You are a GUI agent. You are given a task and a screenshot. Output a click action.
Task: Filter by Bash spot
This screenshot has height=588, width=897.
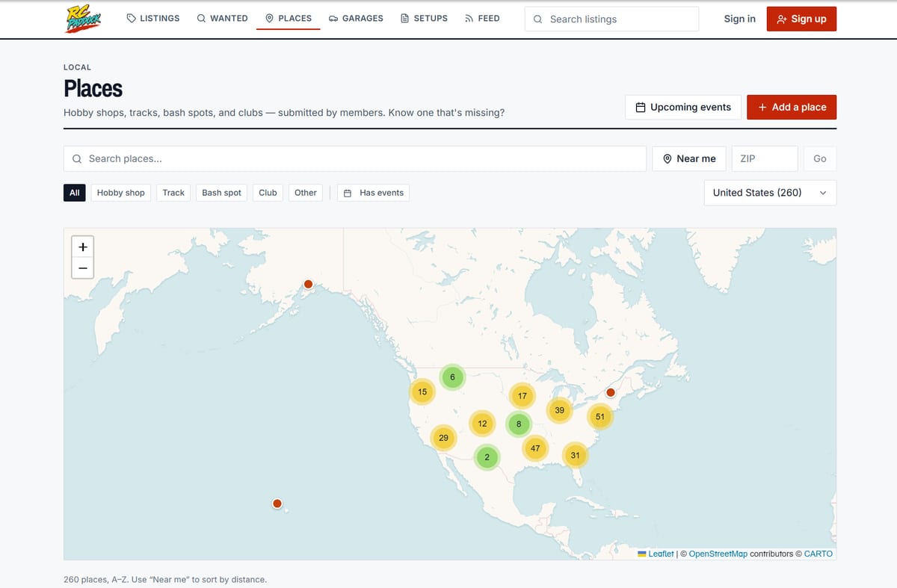(222, 193)
